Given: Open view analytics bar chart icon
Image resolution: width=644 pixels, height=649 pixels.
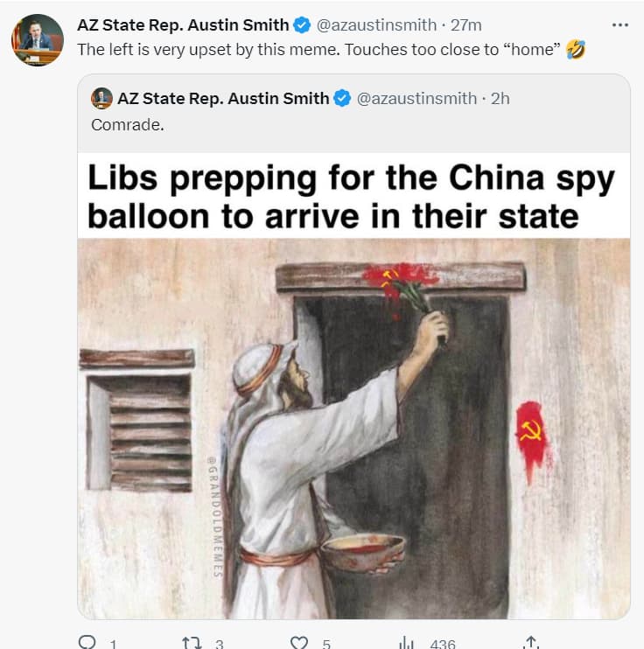Looking at the screenshot, I should [x=406, y=643].
